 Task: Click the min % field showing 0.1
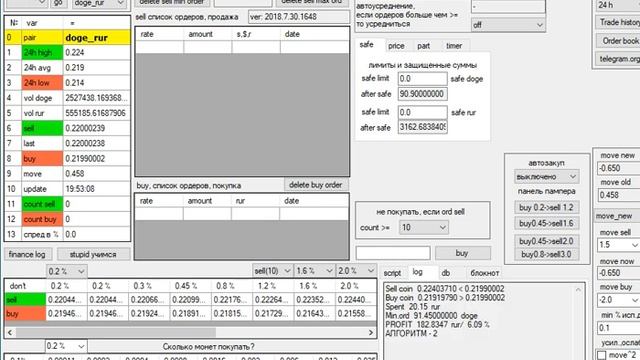(x=619, y=328)
